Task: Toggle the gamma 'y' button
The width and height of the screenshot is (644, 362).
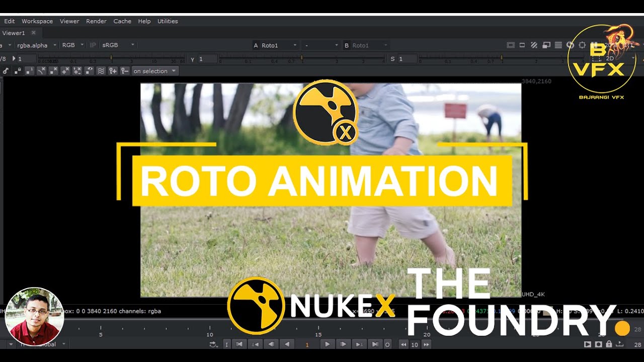Action: point(193,59)
